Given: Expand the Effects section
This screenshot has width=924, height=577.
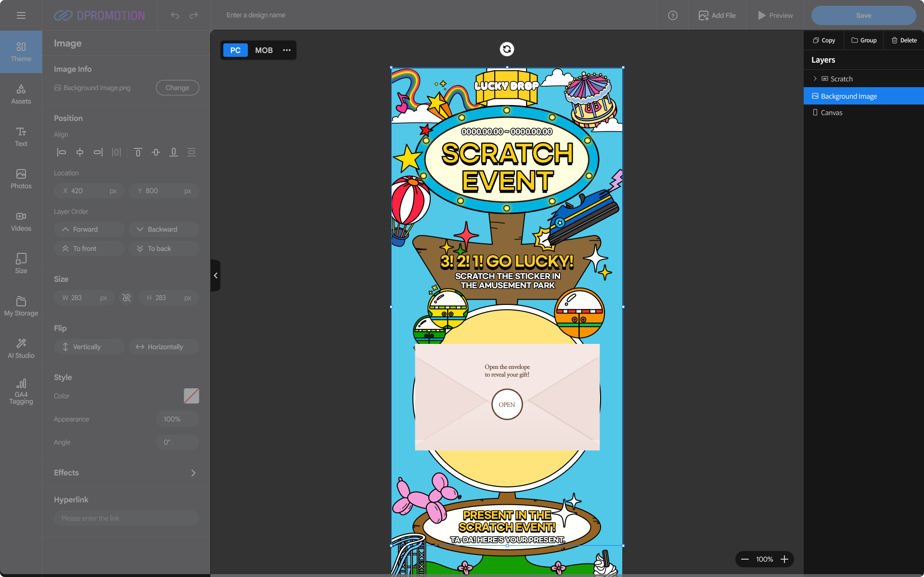Looking at the screenshot, I should [193, 473].
